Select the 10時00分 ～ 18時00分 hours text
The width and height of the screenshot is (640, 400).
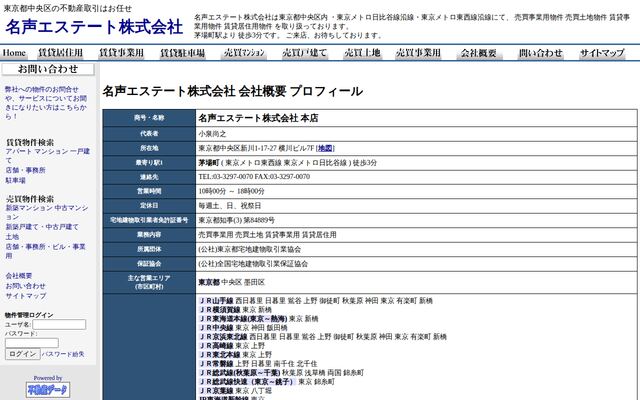(231, 191)
